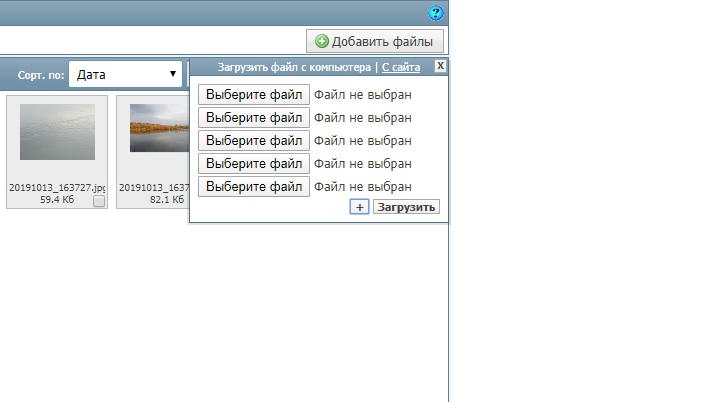Click the fifth Выберите файл button
The width and height of the screenshot is (728, 402).
coord(254,187)
